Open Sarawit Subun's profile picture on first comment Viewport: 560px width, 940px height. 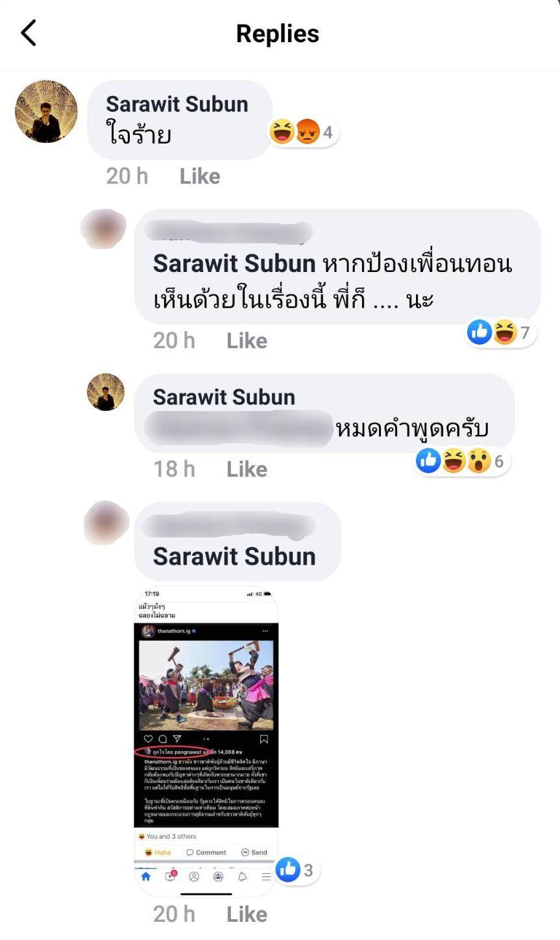pos(46,111)
